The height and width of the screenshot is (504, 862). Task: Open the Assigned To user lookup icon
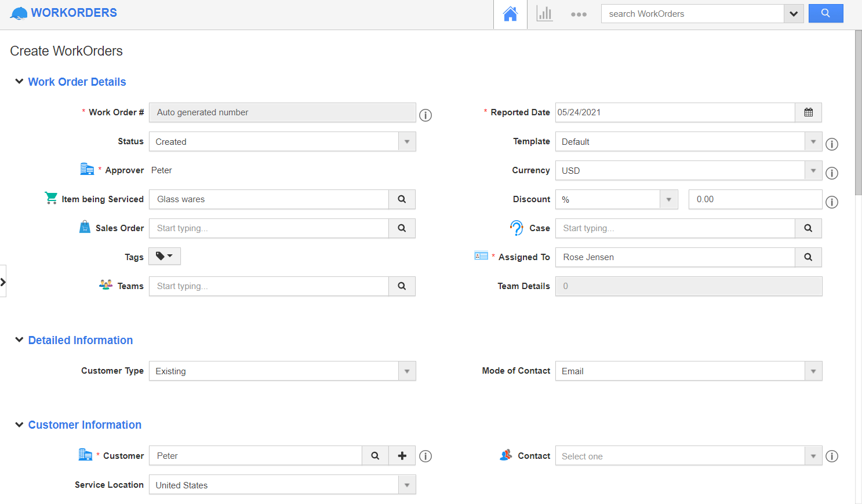808,257
